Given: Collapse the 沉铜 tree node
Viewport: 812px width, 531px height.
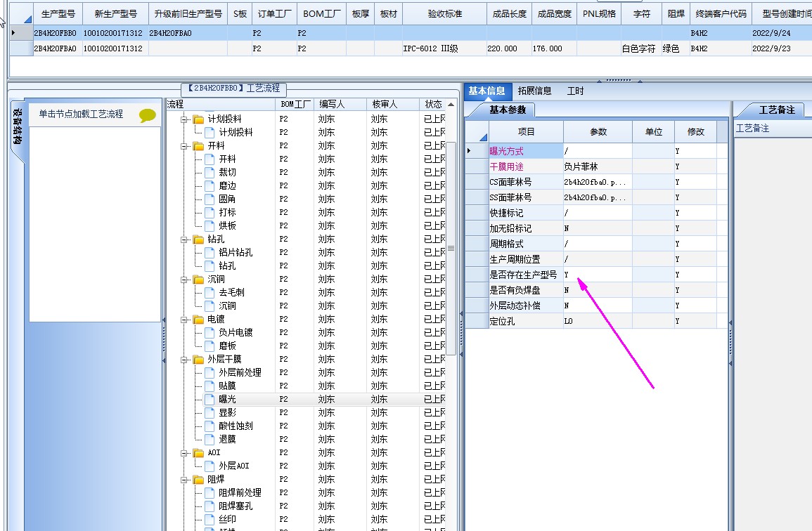Looking at the screenshot, I should coord(183,280).
